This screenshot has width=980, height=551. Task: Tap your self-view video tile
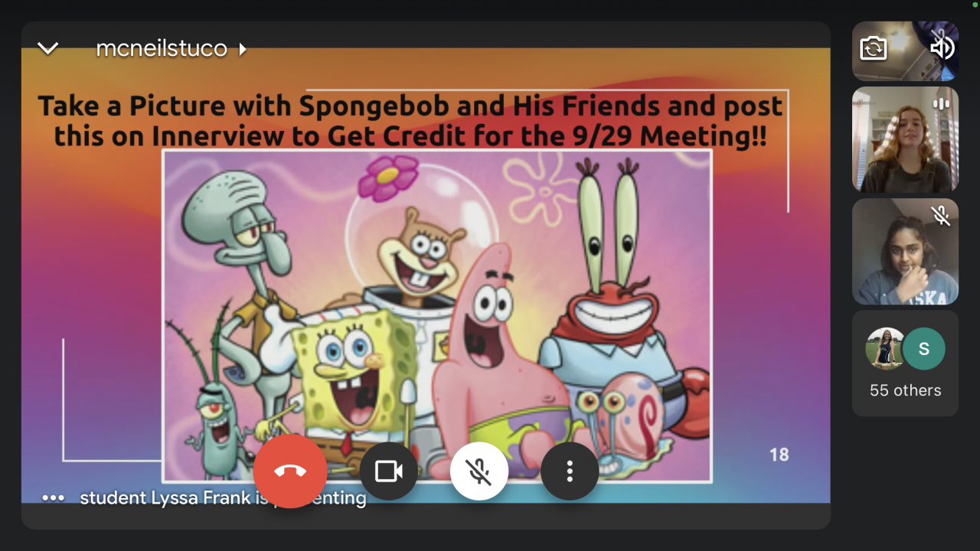(905, 51)
